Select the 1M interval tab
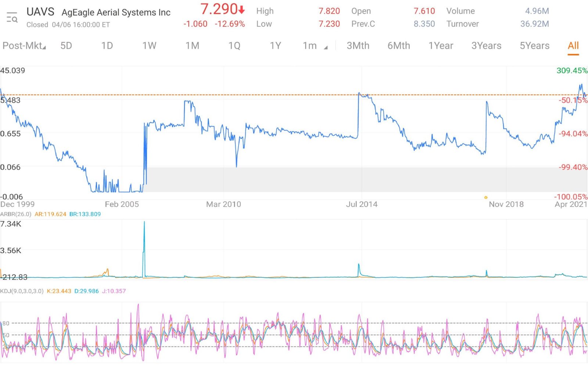 (x=192, y=46)
